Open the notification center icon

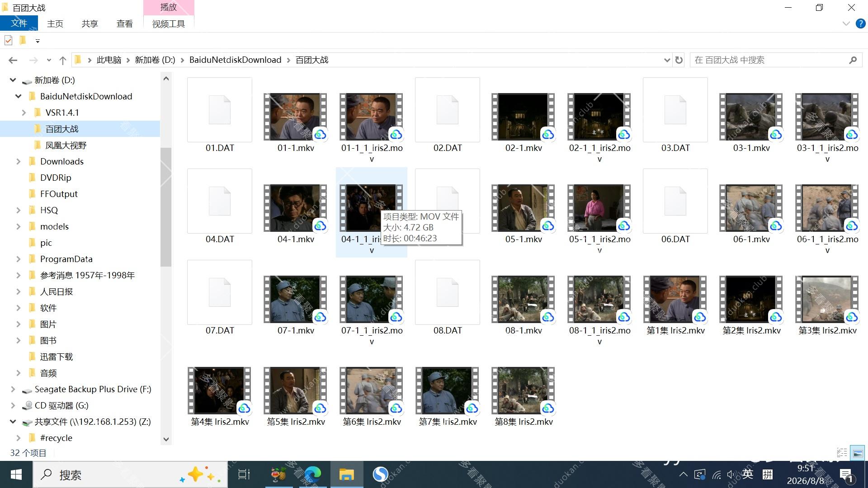point(846,475)
